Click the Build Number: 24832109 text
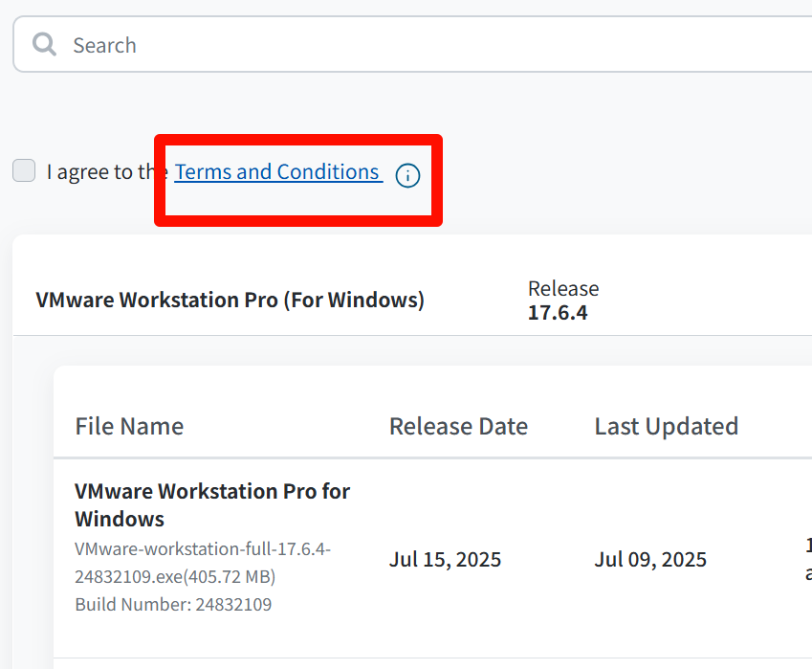The width and height of the screenshot is (812, 669). coord(173,604)
